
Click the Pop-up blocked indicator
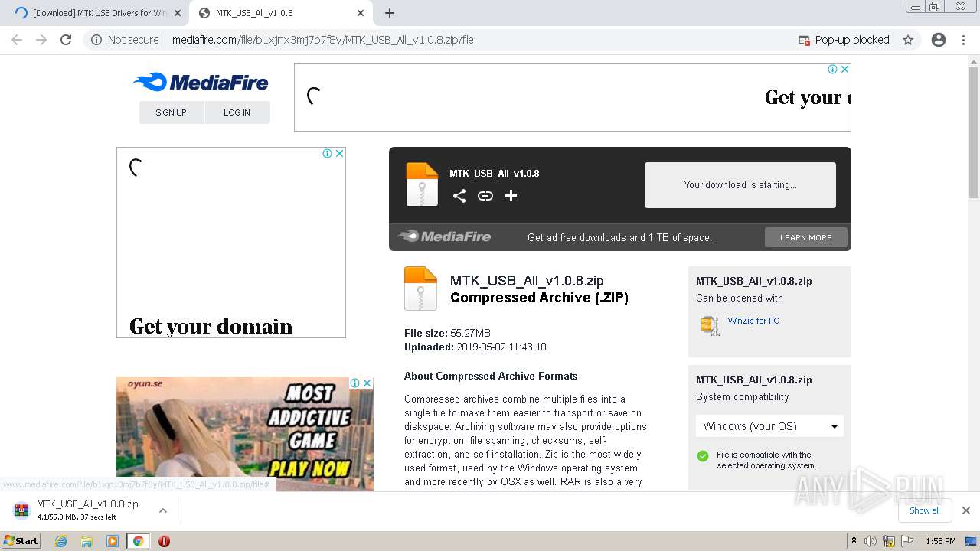[844, 40]
